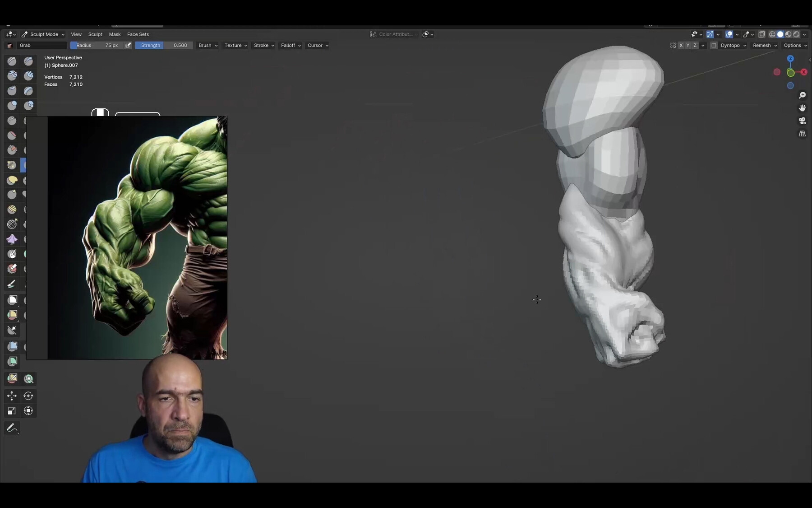Image resolution: width=812 pixels, height=508 pixels.
Task: Select the Draw Sharp brush
Action: point(28,61)
